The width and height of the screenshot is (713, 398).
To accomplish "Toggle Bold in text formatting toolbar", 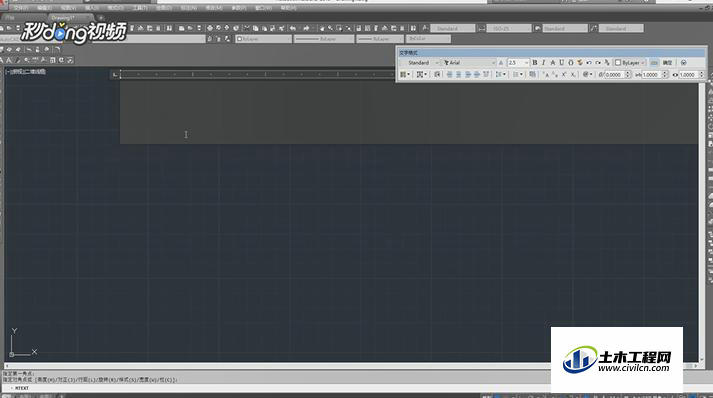I will [x=535, y=63].
